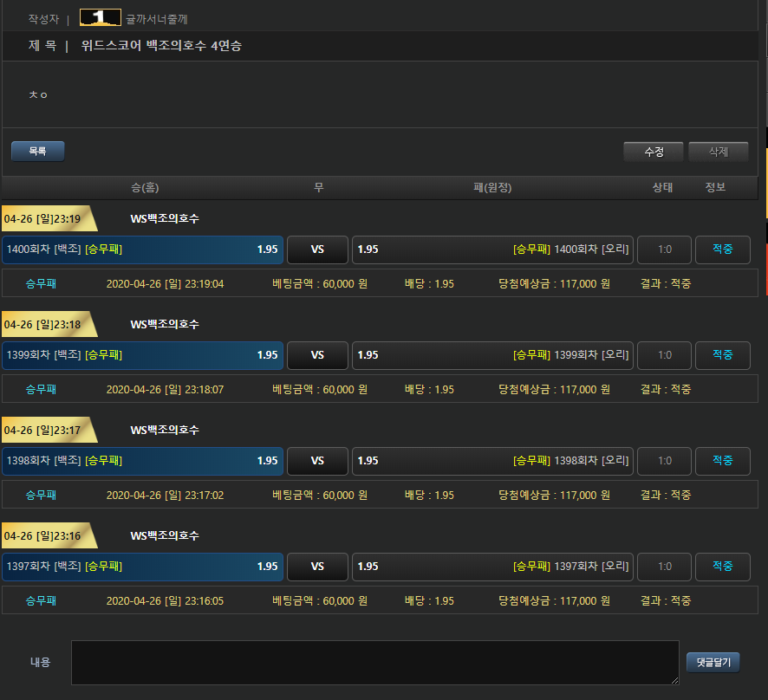This screenshot has height=700, width=768.
Task: Select away 오리 bet for 1400회차
Action: 492,250
